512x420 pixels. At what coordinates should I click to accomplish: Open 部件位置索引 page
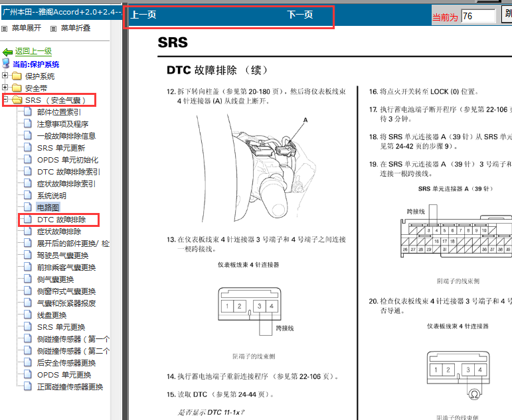point(59,112)
